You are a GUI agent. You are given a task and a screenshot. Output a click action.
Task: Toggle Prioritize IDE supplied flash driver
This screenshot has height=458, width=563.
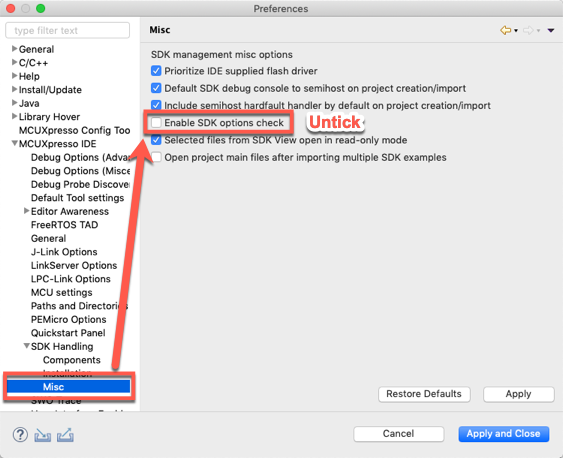[156, 71]
